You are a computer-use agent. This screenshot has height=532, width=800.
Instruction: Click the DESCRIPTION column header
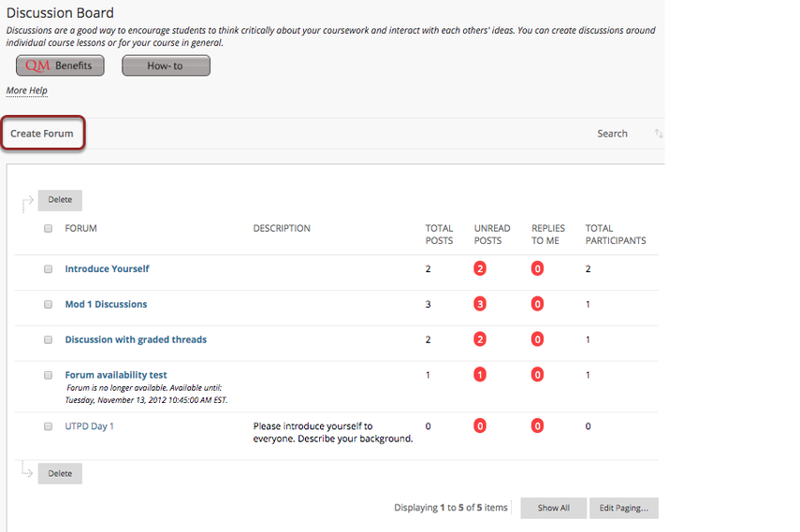click(282, 228)
